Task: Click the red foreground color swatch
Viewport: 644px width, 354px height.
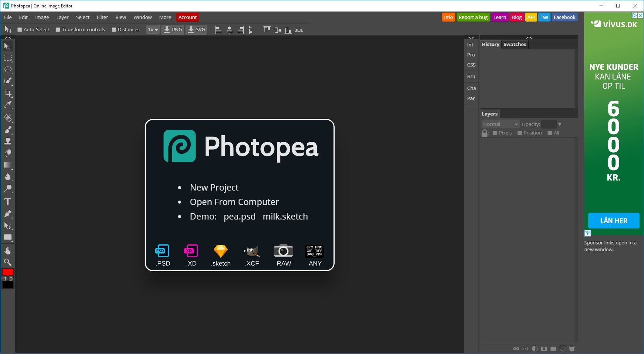Action: [x=8, y=272]
